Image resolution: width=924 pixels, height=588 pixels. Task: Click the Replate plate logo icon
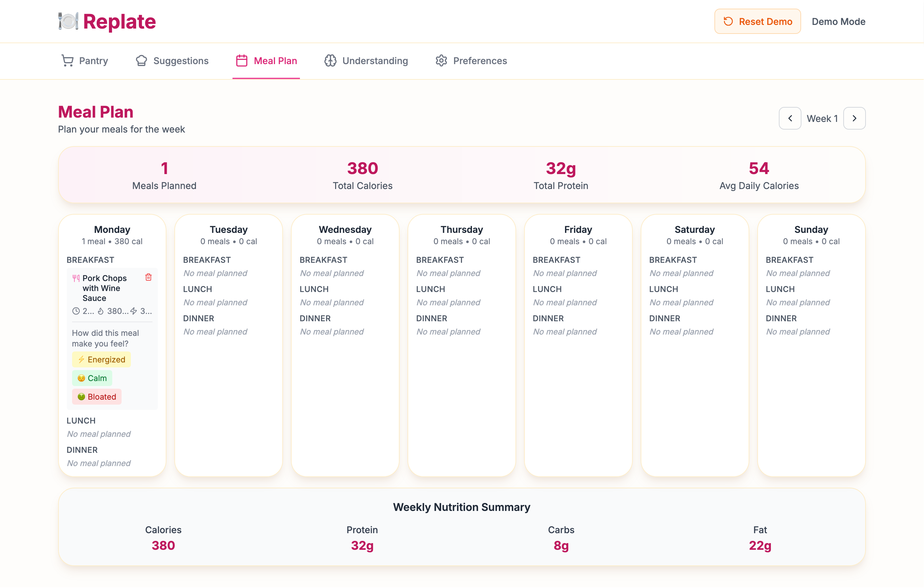68,21
